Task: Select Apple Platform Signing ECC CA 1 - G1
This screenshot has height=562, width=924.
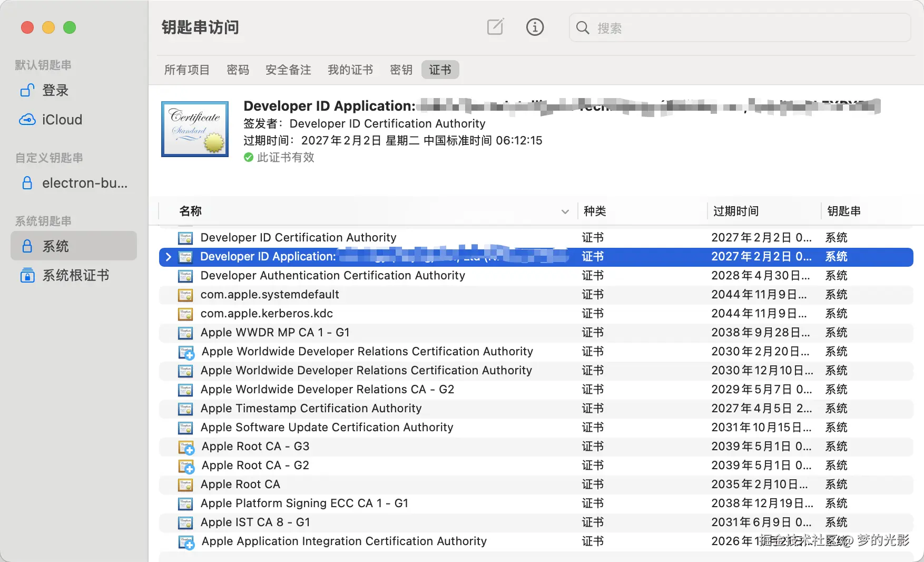Action: 536,503
